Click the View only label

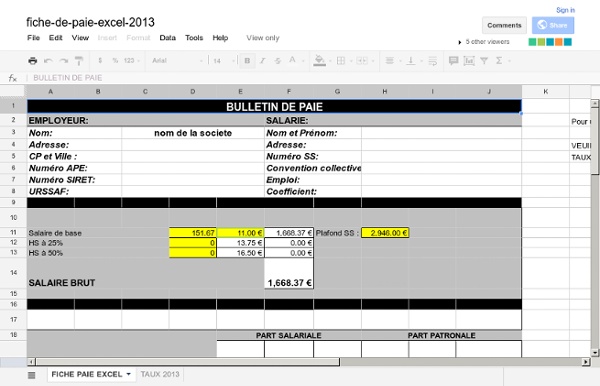click(x=263, y=38)
